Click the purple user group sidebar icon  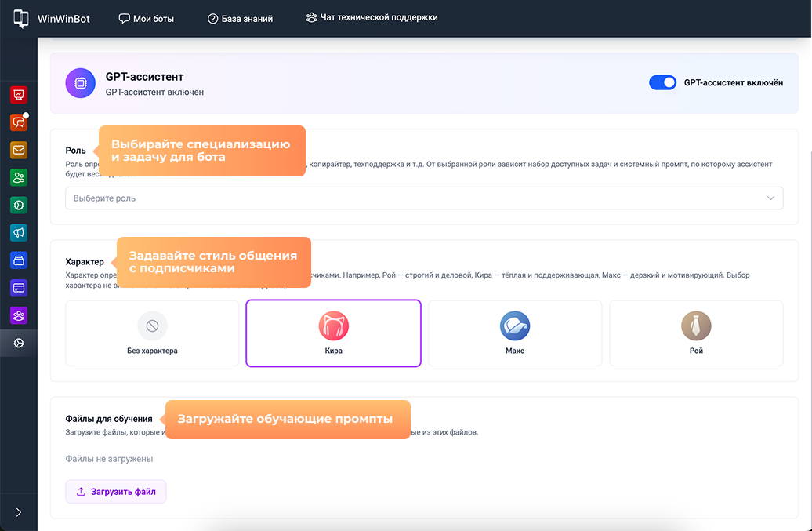(x=19, y=315)
